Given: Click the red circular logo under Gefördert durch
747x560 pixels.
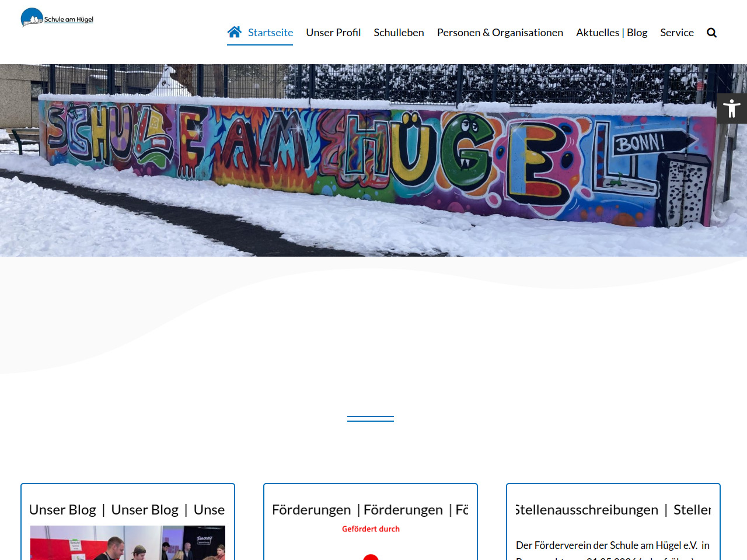Looking at the screenshot, I should 371,556.
